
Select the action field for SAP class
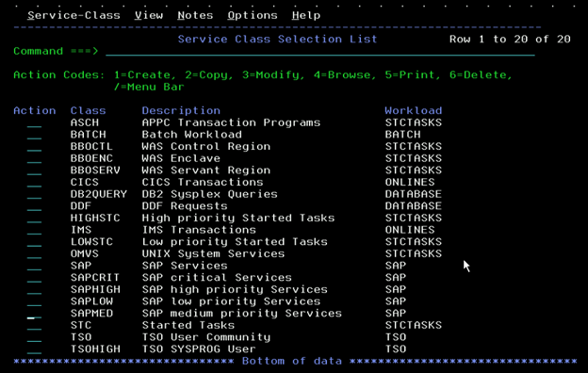[x=34, y=266]
